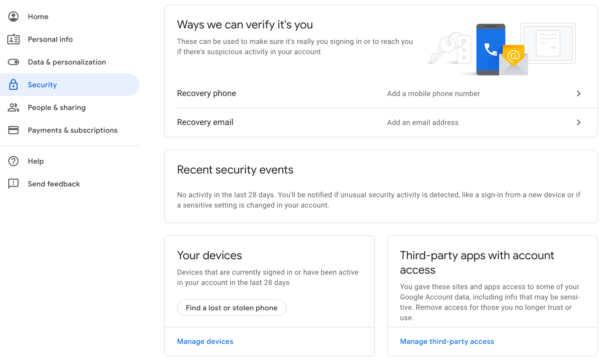
Task: Select the Personal info contact-card icon
Action: [x=13, y=39]
